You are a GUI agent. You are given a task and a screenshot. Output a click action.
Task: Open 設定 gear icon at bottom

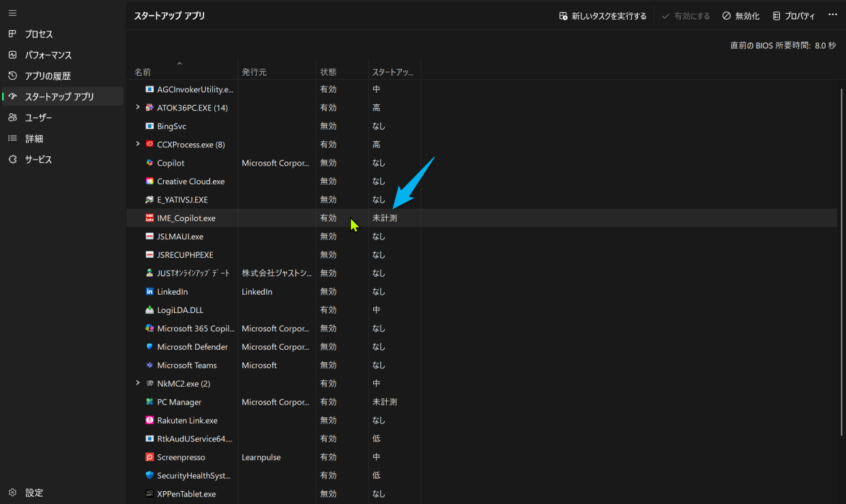click(12, 492)
